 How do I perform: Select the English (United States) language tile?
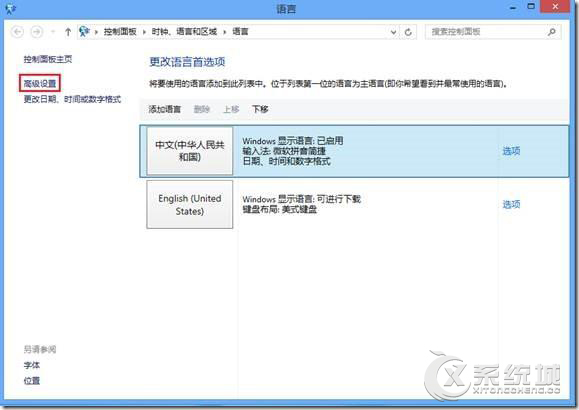[190, 205]
